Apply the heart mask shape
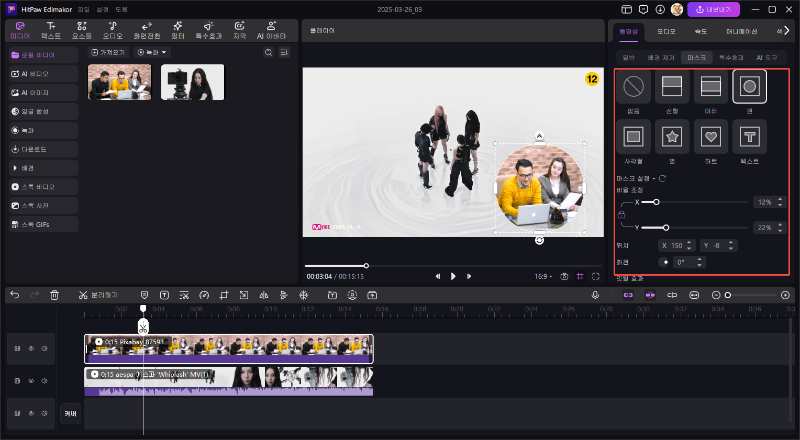This screenshot has height=440, width=800. tap(711, 136)
